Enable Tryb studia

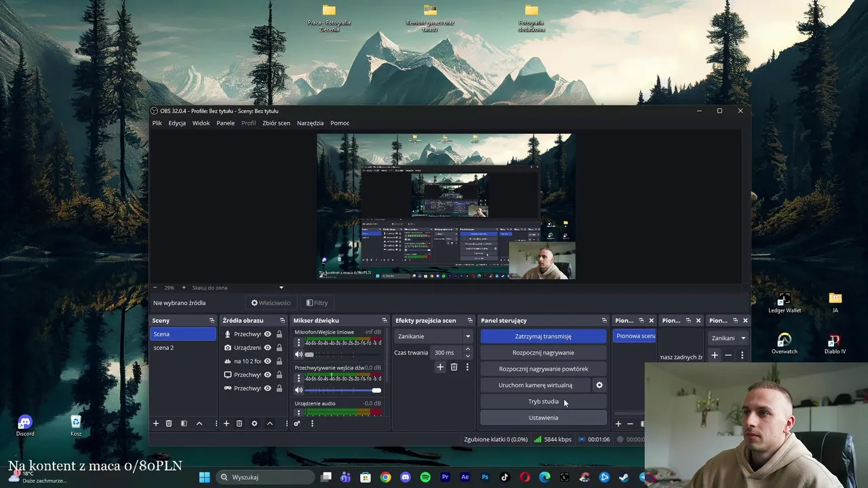pos(543,401)
